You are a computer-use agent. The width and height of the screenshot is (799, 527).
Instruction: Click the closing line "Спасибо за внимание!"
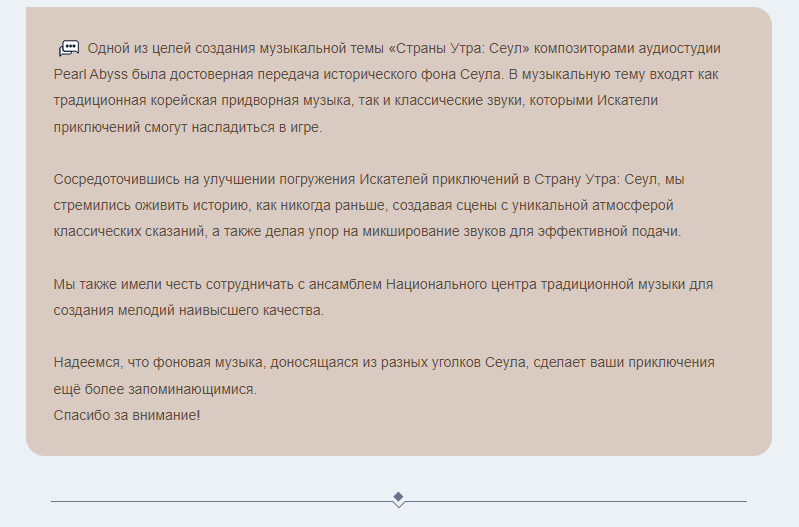127,415
